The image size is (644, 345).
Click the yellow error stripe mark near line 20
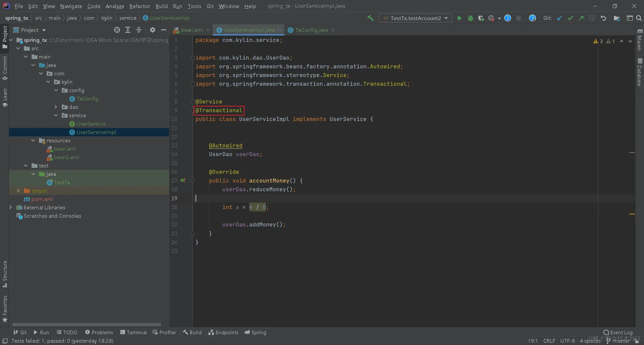coord(632,214)
